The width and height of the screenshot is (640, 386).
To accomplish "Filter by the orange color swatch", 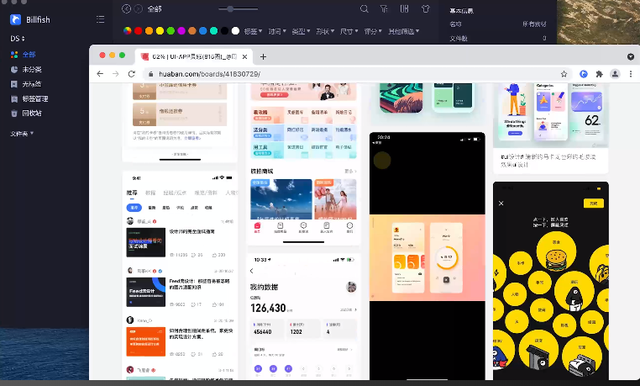I will coord(149,31).
